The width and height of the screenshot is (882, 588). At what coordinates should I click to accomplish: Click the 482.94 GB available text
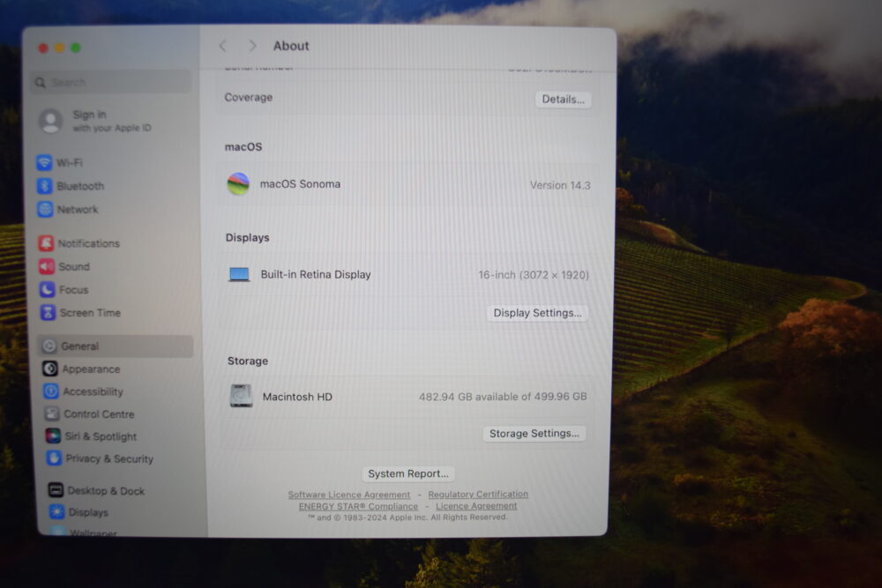click(503, 397)
